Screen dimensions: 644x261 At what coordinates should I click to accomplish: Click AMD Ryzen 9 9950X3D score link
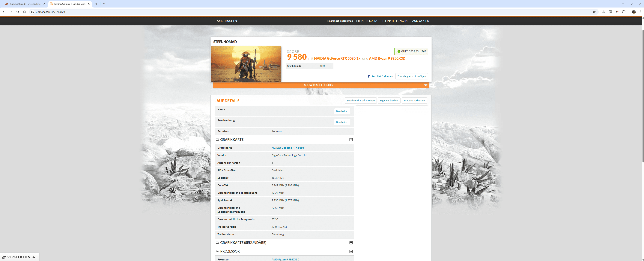pyautogui.click(x=387, y=58)
